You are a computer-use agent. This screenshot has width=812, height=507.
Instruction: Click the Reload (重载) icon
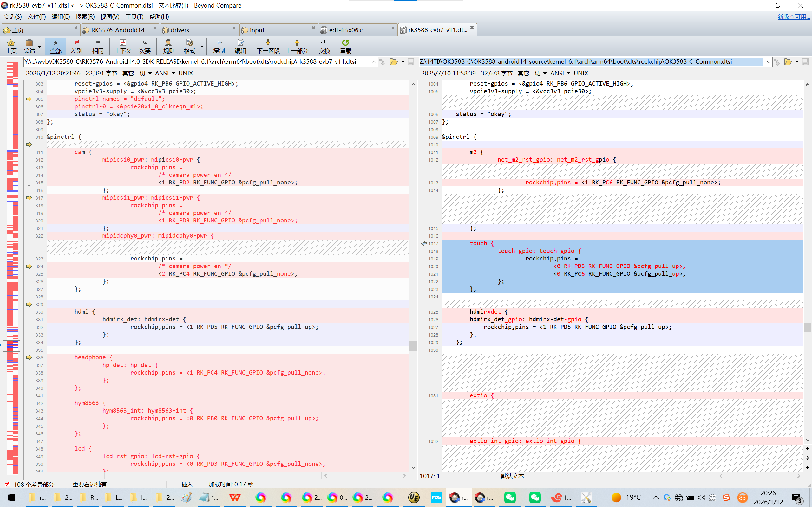coord(345,46)
